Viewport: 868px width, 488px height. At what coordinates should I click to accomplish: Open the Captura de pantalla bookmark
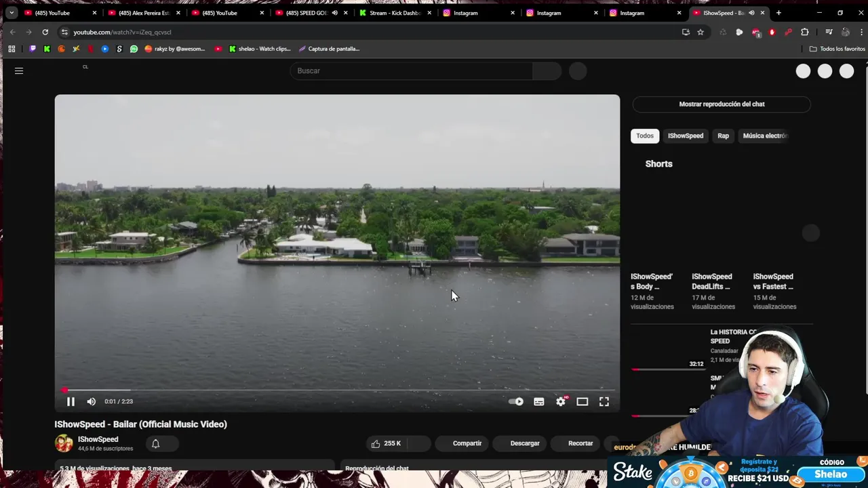coord(329,49)
